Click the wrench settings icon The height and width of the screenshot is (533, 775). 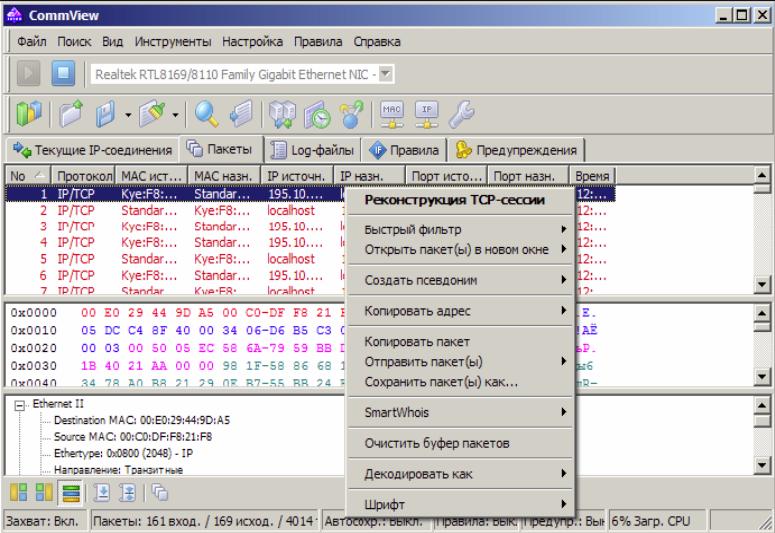point(461,114)
